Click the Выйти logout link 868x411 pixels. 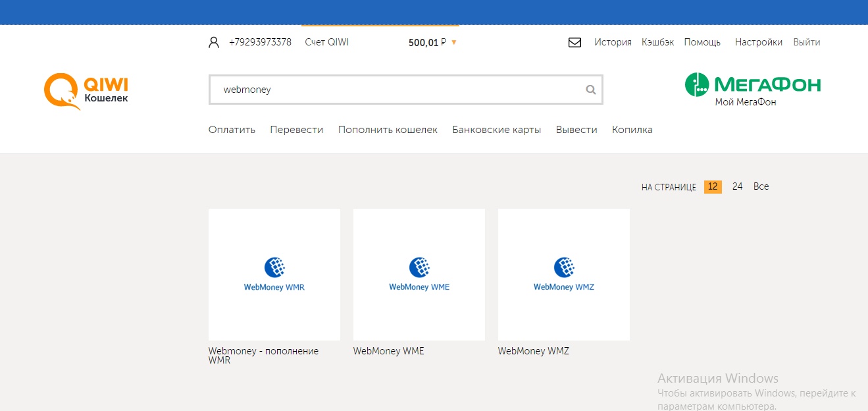point(806,42)
